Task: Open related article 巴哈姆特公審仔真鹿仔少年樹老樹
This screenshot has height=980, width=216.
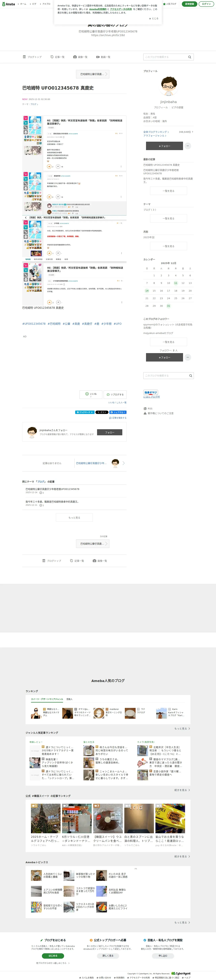Action: [53, 489]
